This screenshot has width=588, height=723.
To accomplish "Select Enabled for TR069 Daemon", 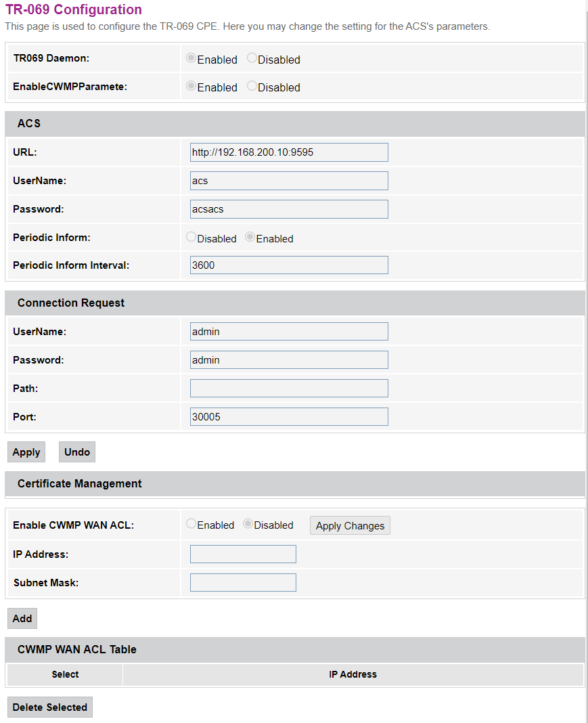I will [191, 59].
